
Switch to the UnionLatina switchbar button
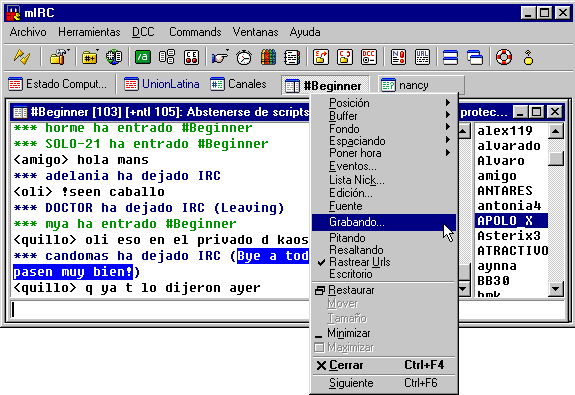pyautogui.click(x=161, y=84)
